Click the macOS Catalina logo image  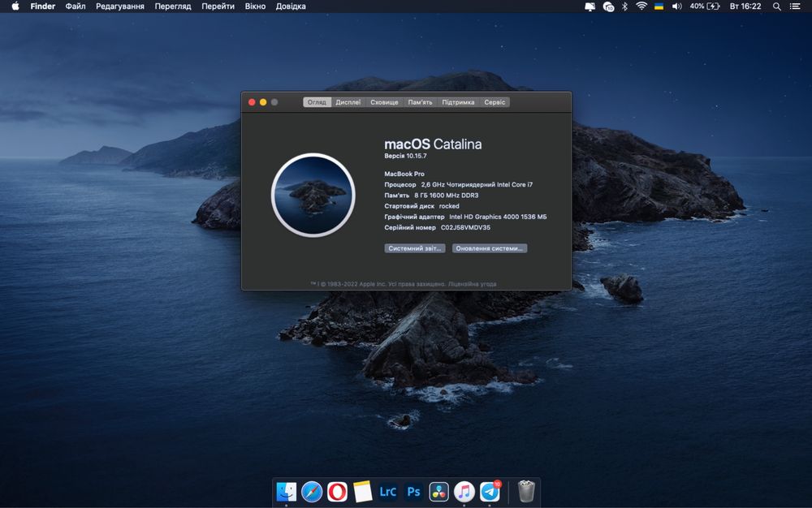click(x=313, y=195)
